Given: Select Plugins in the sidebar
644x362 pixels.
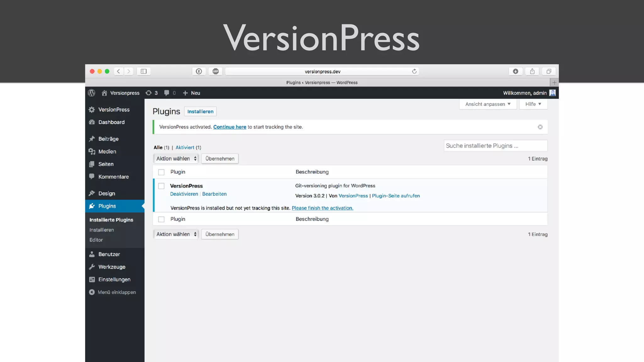Looking at the screenshot, I should (x=115, y=206).
